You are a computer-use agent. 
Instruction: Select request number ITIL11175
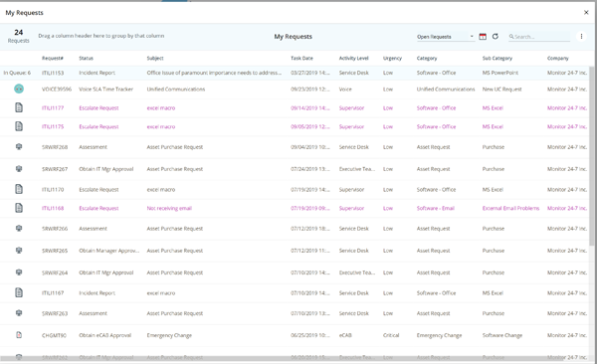click(x=53, y=126)
